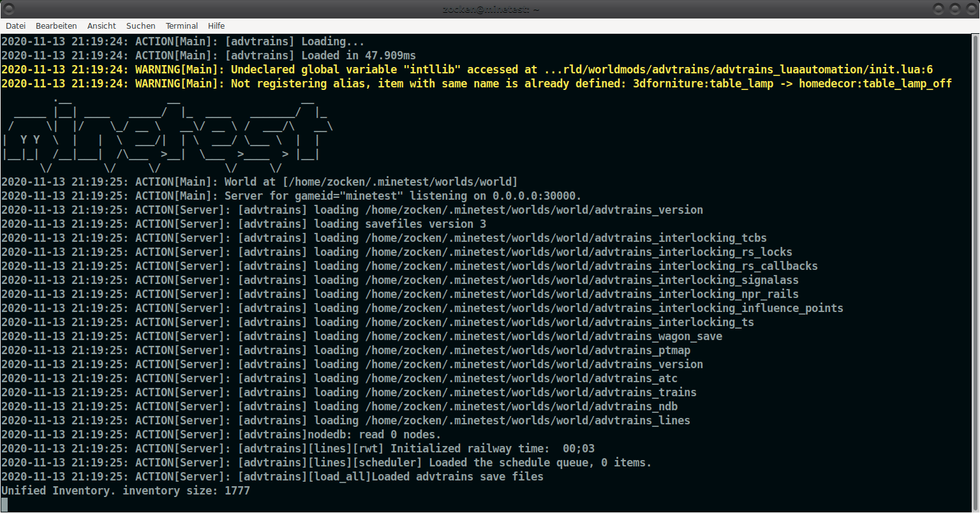
Task: Open the Bearbeiten menu
Action: coord(56,26)
